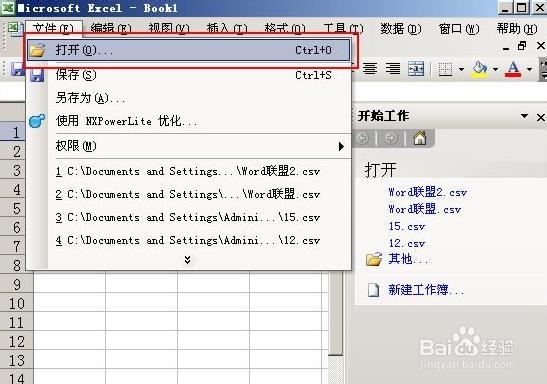Click the center align toolbar icon

click(370, 68)
